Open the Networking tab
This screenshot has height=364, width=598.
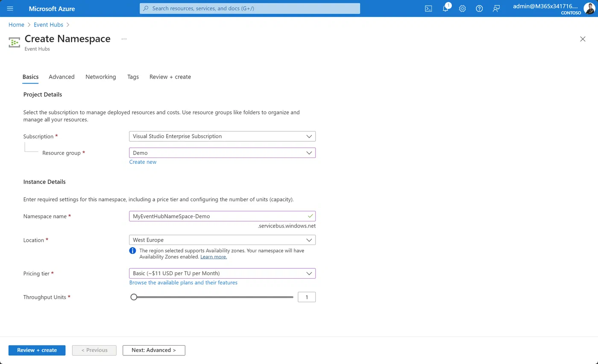tap(101, 77)
